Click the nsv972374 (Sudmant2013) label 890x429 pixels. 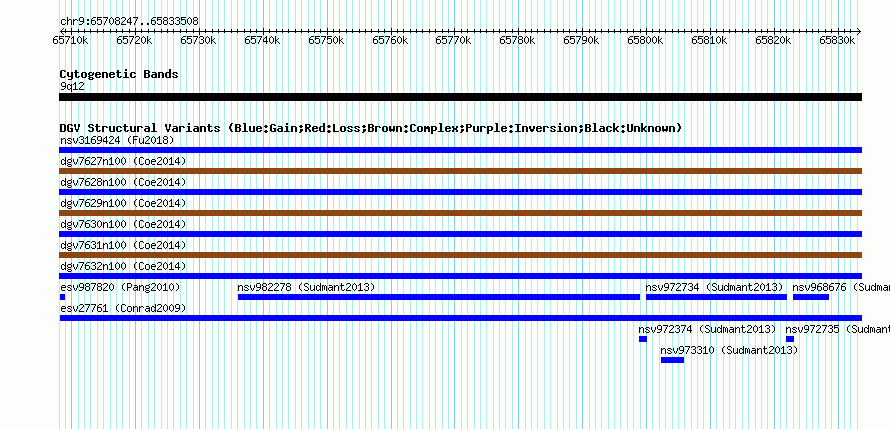[707, 329]
